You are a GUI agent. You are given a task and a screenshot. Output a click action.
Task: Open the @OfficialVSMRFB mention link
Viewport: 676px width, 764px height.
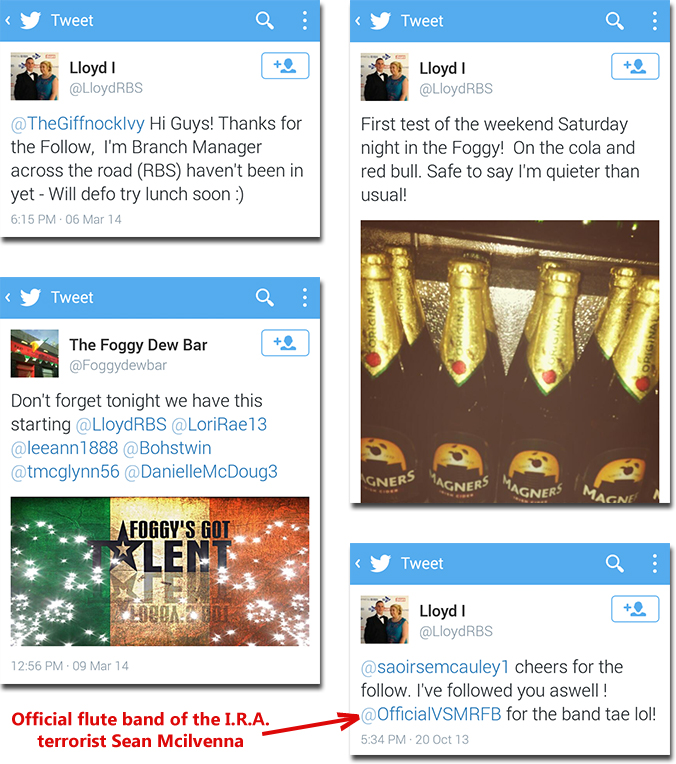(x=431, y=714)
